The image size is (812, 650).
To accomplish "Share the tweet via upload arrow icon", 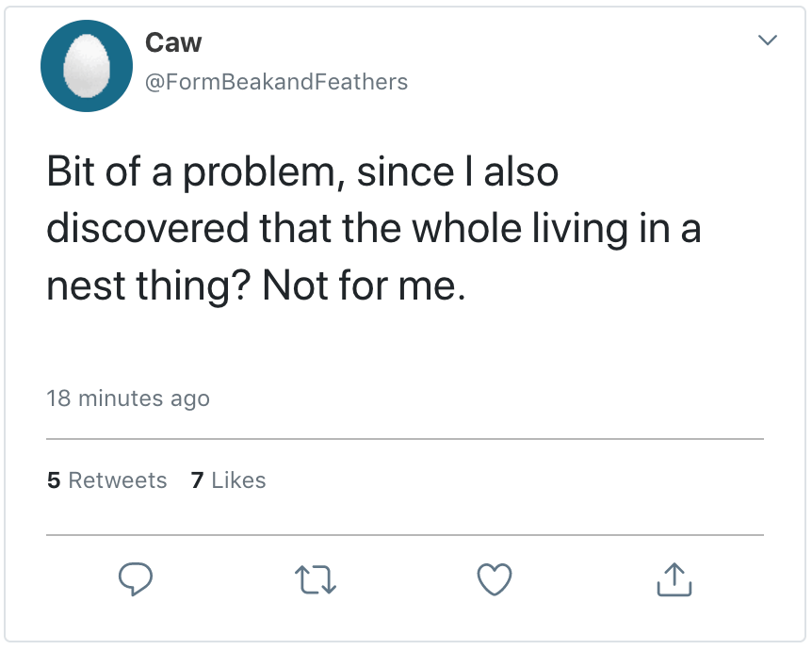I will tap(674, 579).
